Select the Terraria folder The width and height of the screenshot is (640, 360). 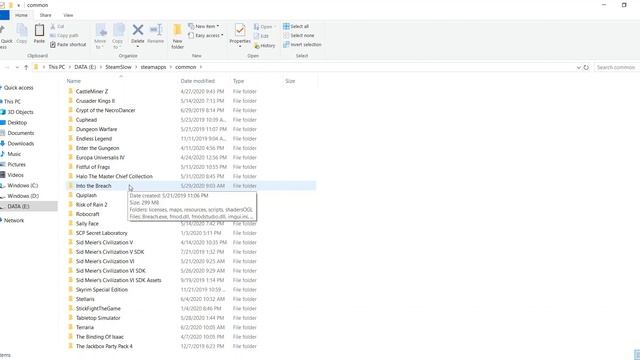(x=85, y=327)
